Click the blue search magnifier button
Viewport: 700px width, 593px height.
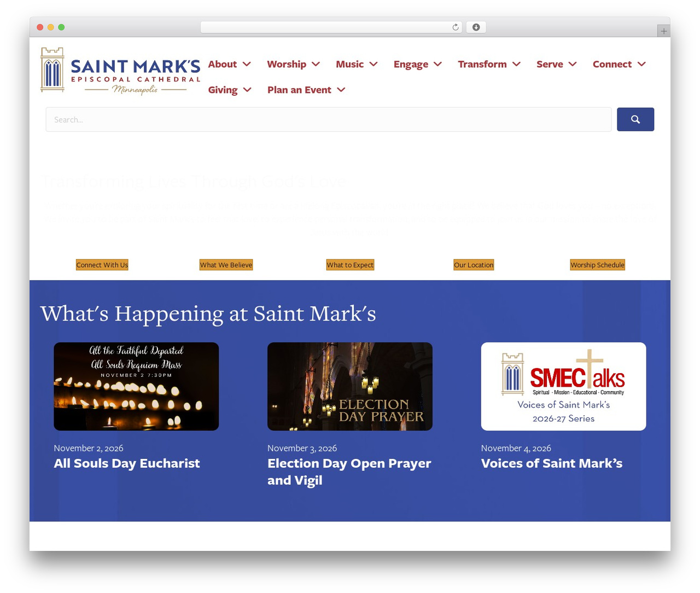(635, 119)
